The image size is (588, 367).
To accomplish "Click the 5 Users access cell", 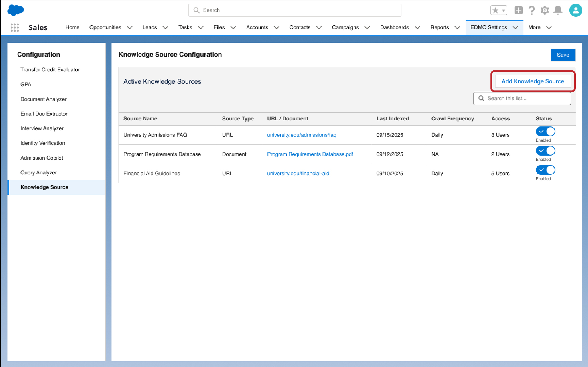I will pos(500,173).
